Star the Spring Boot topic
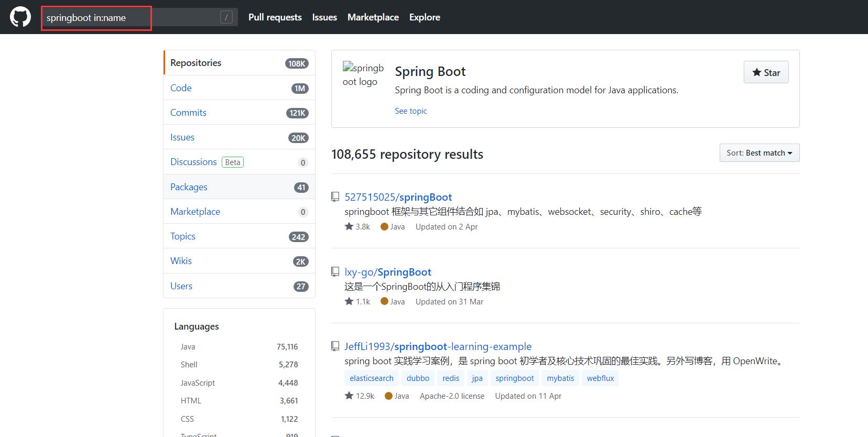Image resolution: width=868 pixels, height=437 pixels. 766,72
